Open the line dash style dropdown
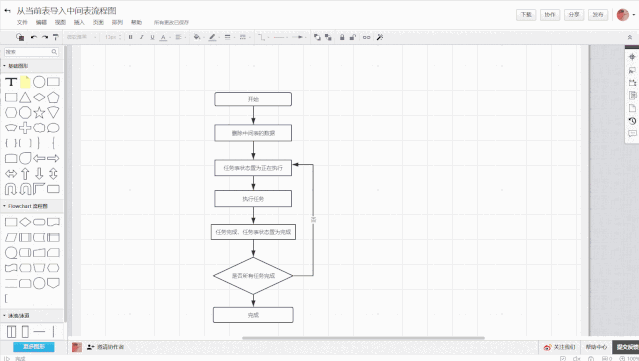The height and width of the screenshot is (361, 639). tap(244, 37)
